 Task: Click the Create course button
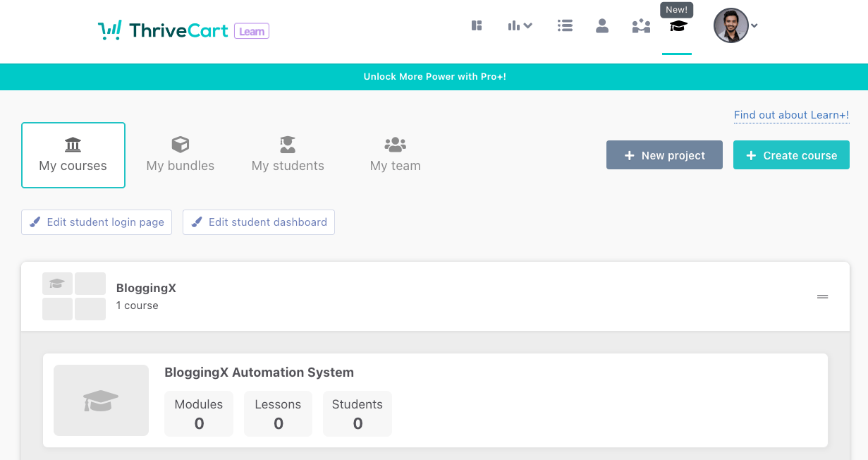pos(791,155)
